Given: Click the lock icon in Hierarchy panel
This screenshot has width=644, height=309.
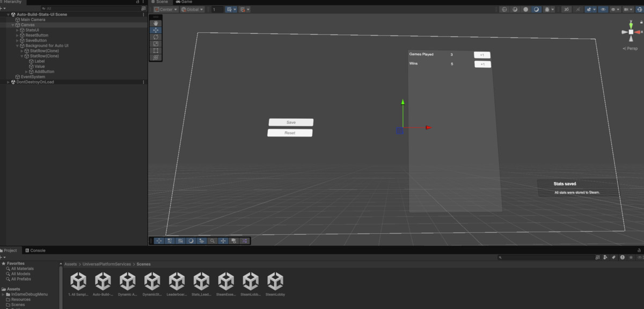Looking at the screenshot, I should click(137, 2).
